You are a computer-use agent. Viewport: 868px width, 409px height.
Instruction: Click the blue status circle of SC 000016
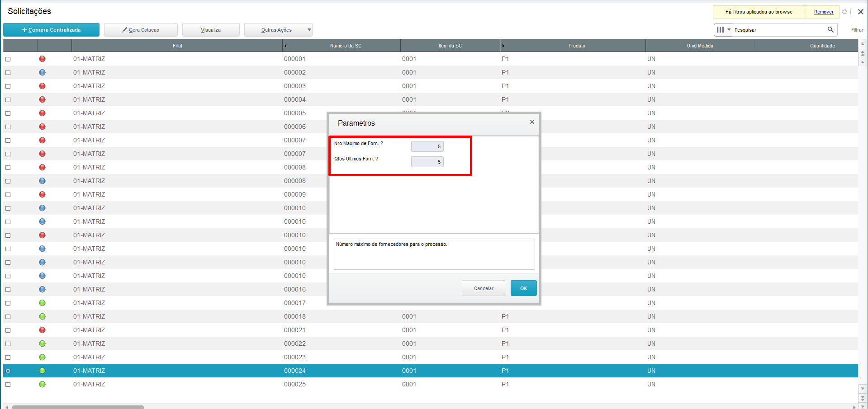tap(42, 289)
